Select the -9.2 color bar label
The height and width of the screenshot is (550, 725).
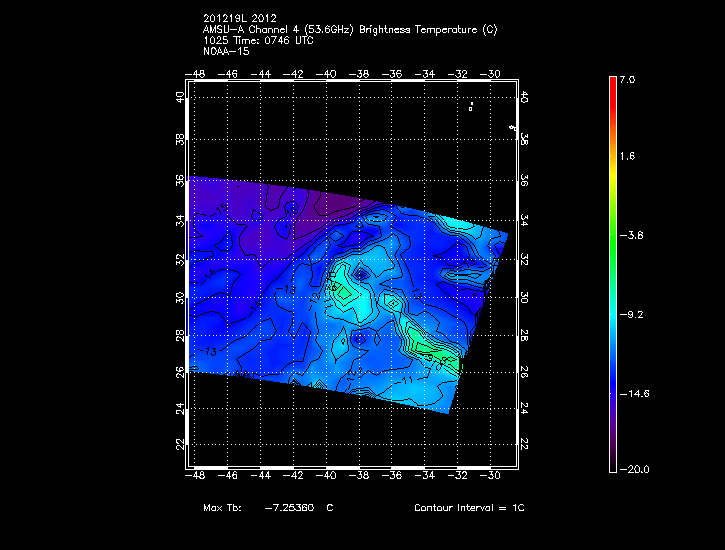click(633, 314)
